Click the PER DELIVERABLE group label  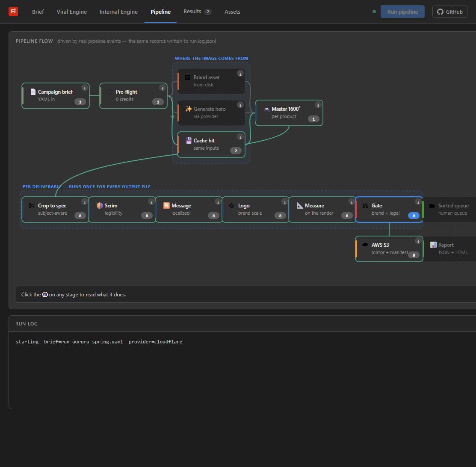click(86, 186)
